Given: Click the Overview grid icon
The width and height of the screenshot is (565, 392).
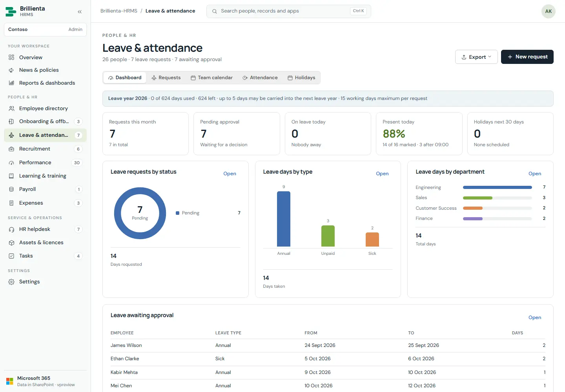Looking at the screenshot, I should [x=11, y=57].
